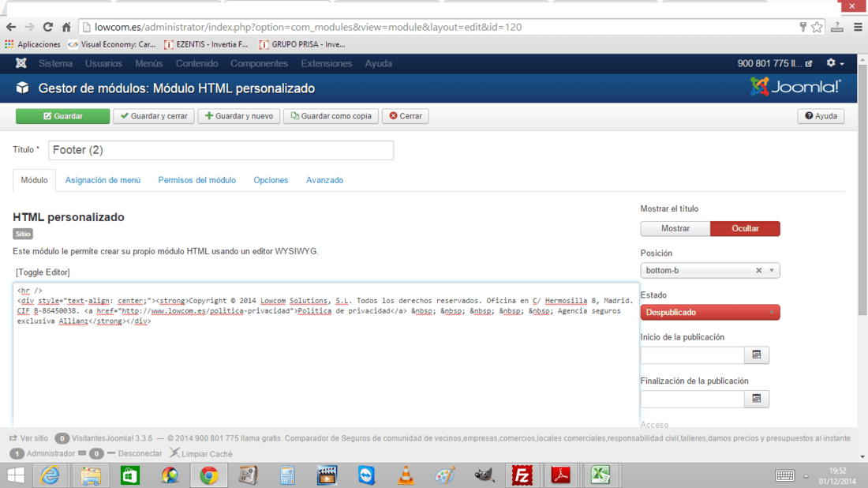The height and width of the screenshot is (488, 868).
Task: Open the Aplicaciones bookmarks shortcut
Action: point(32,44)
